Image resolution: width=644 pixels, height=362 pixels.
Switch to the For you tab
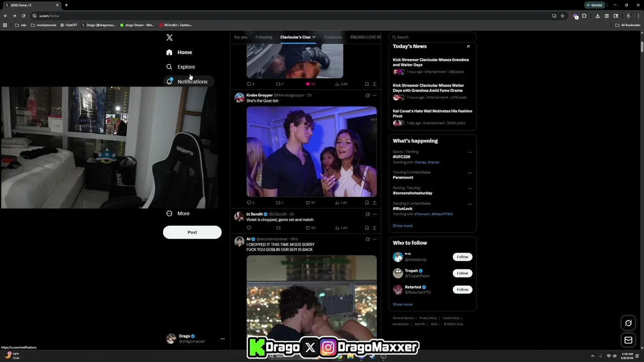(x=240, y=37)
